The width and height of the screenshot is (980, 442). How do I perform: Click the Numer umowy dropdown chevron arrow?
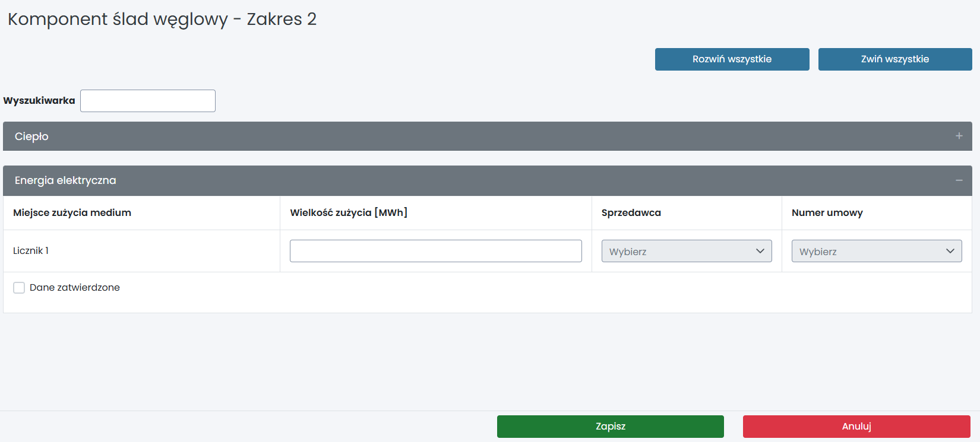(950, 251)
